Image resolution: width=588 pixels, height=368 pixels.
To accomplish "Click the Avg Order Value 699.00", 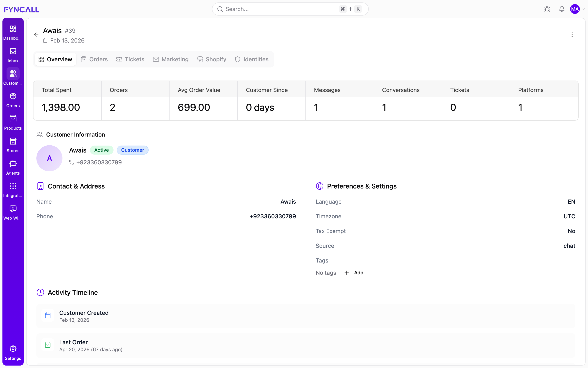I will (194, 107).
